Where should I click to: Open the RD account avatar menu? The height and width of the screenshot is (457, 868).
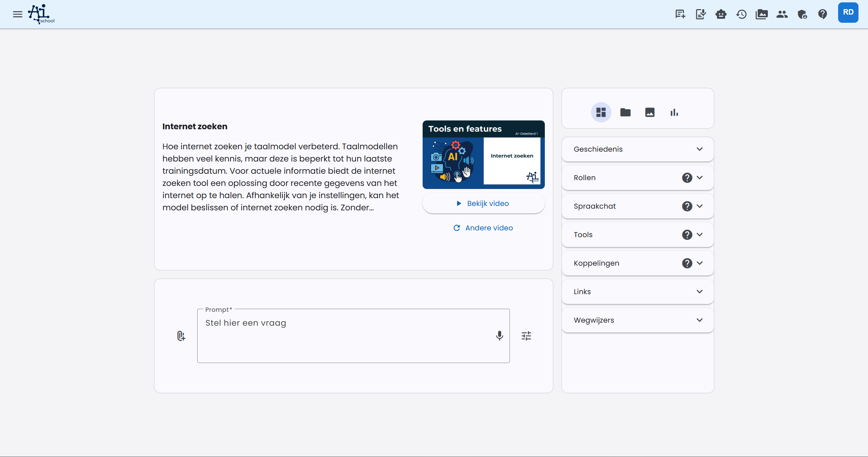(848, 12)
